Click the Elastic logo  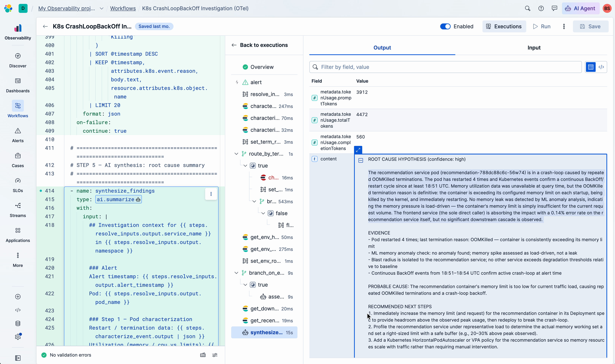pos(8,8)
